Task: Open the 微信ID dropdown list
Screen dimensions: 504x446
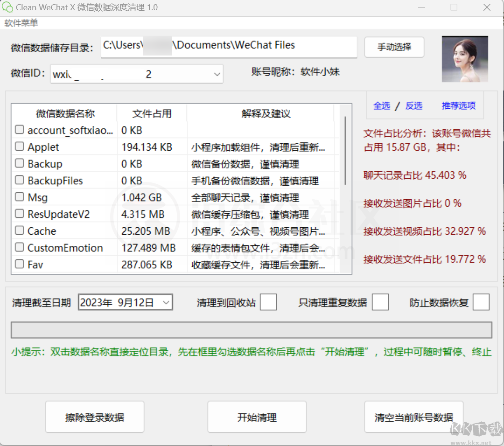Action: [216, 74]
